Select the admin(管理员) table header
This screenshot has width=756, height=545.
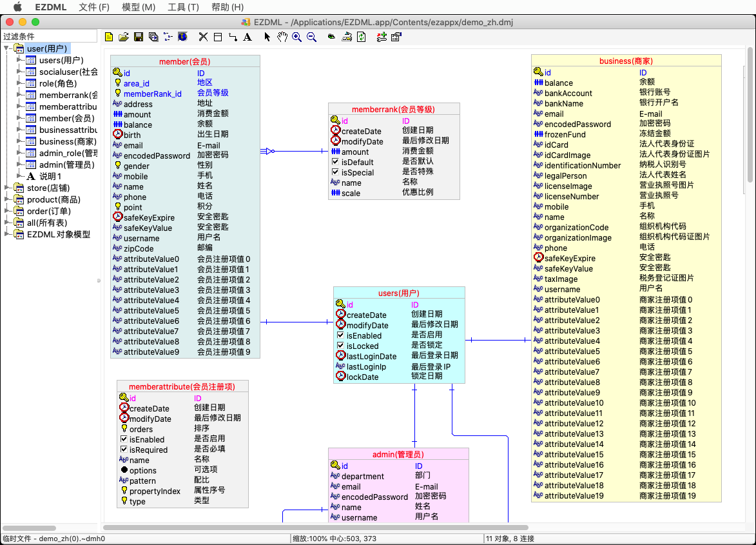[399, 454]
